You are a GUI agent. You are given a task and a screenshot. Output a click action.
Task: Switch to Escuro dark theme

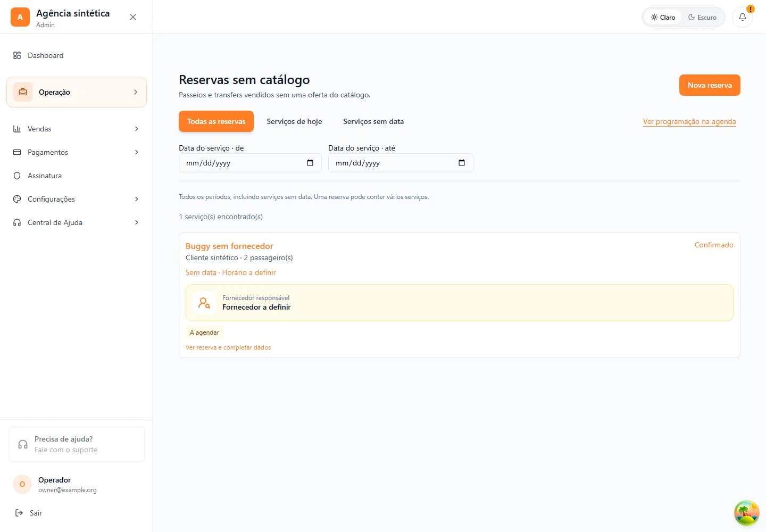pyautogui.click(x=702, y=17)
